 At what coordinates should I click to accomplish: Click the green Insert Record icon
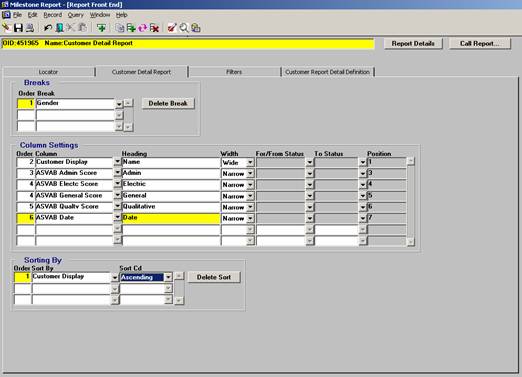coord(101,28)
